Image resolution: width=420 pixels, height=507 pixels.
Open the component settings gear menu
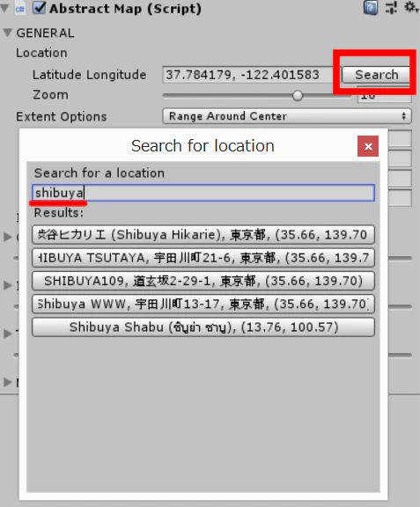(411, 7)
